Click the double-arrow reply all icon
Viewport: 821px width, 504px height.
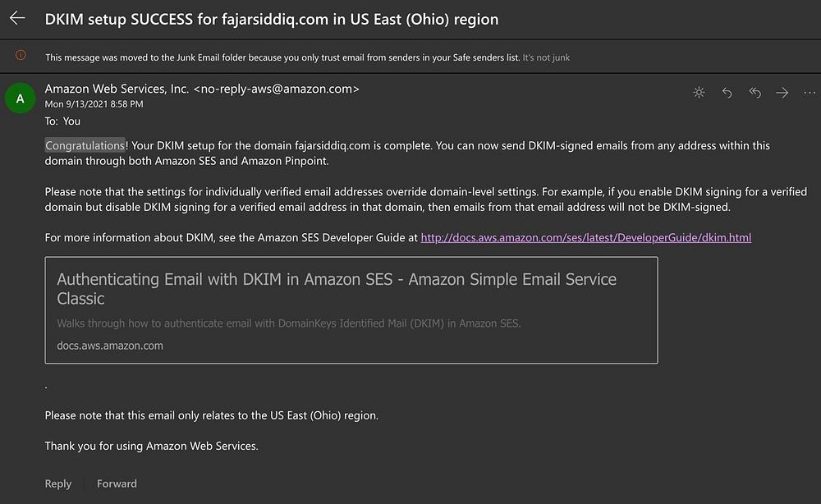(x=754, y=93)
